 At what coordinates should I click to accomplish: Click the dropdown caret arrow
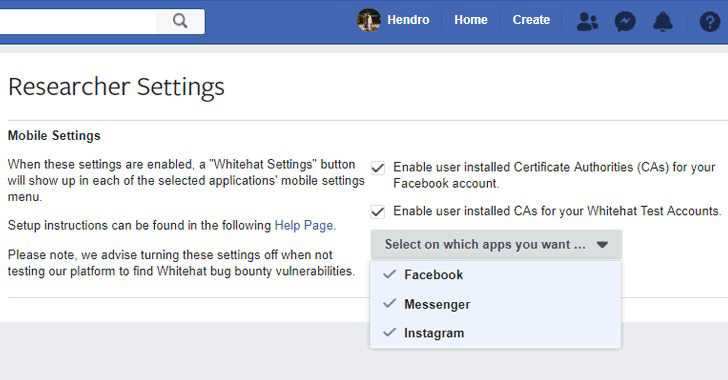[602, 244]
